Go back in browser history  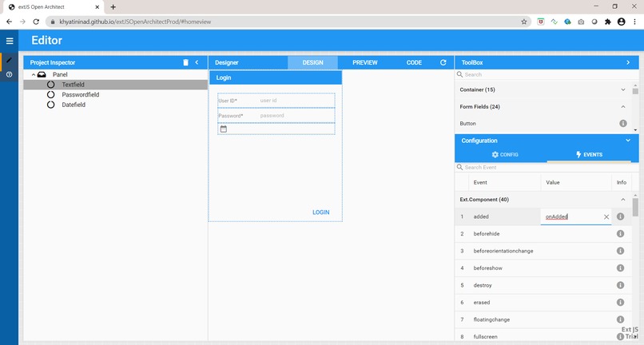tap(9, 22)
